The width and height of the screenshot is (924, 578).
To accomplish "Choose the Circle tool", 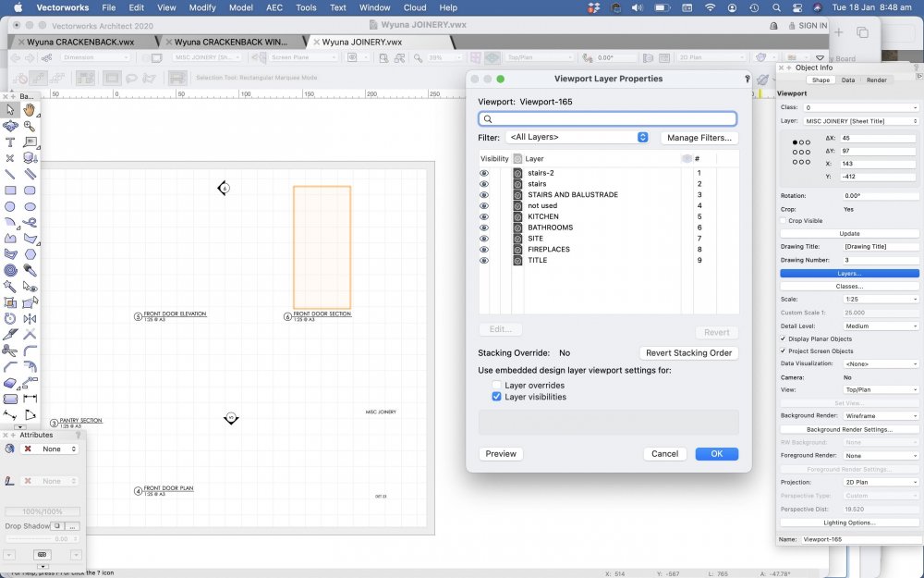I will [x=10, y=206].
